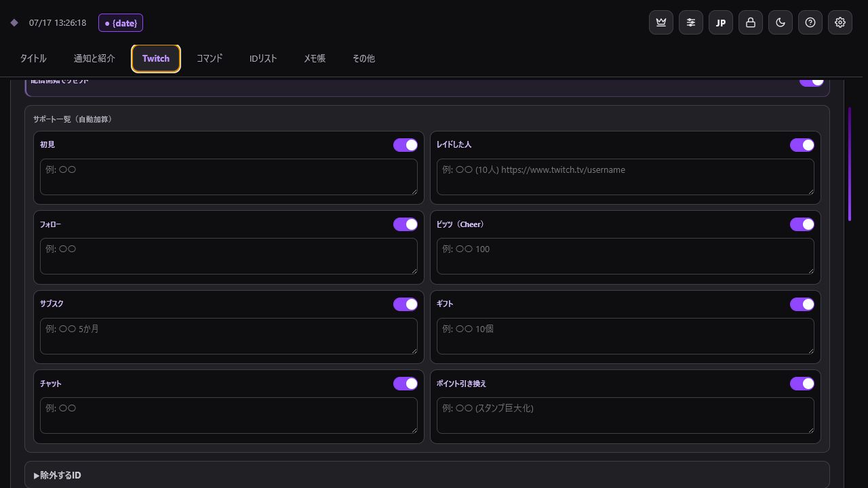Open the メモ帳 tab

coord(315,58)
